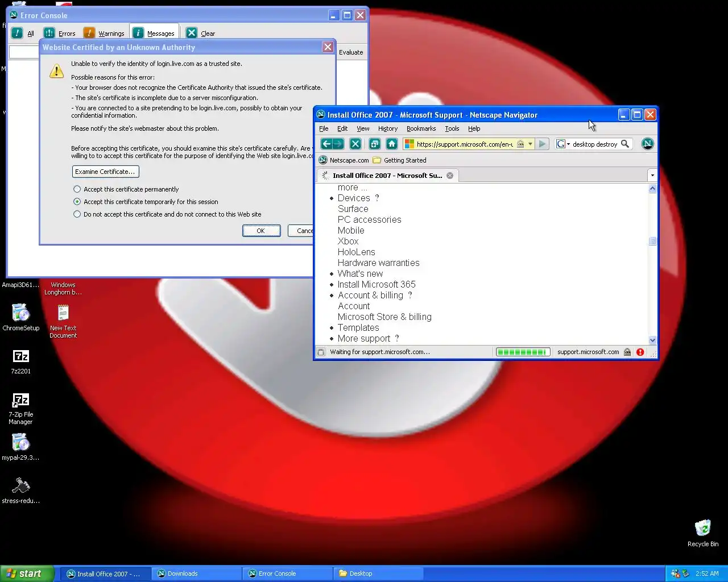
Task: Open the File menu in Netscape
Action: pos(324,128)
